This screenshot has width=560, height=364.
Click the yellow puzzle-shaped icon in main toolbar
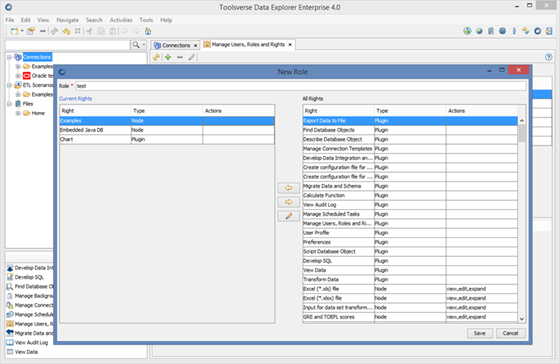click(66, 31)
